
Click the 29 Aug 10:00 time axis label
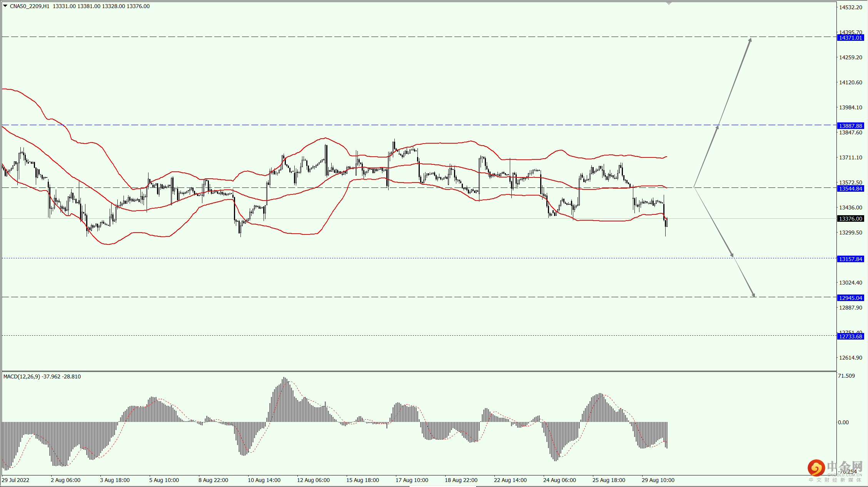click(x=658, y=480)
